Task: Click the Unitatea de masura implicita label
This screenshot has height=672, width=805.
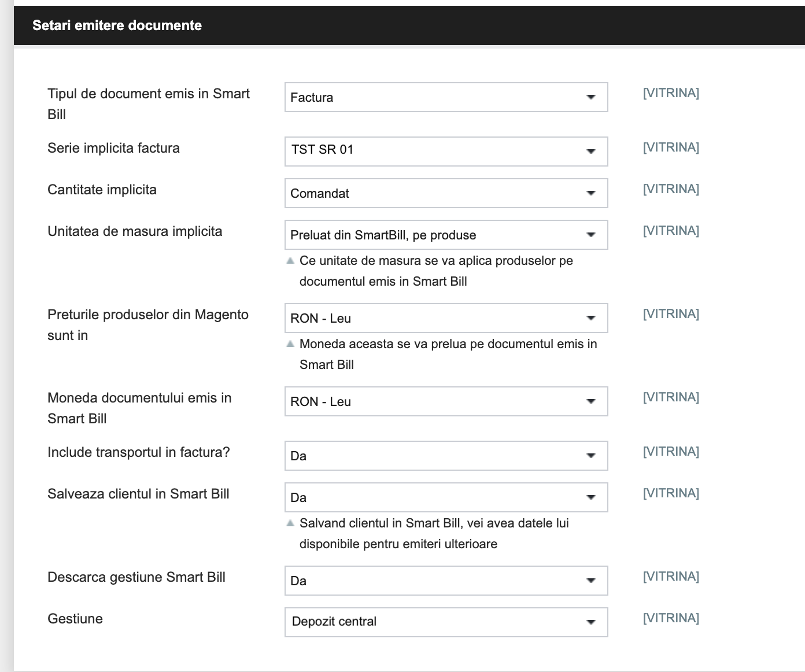Action: click(x=135, y=231)
